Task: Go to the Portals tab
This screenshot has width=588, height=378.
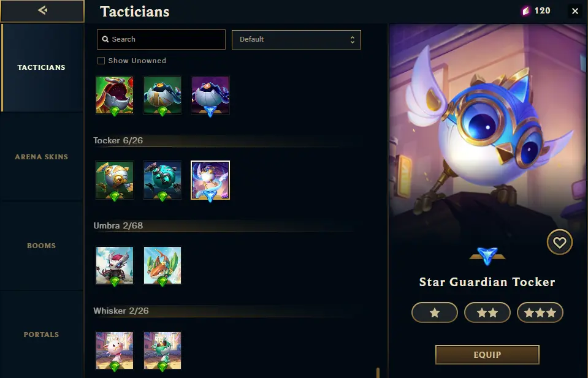Action: tap(42, 335)
